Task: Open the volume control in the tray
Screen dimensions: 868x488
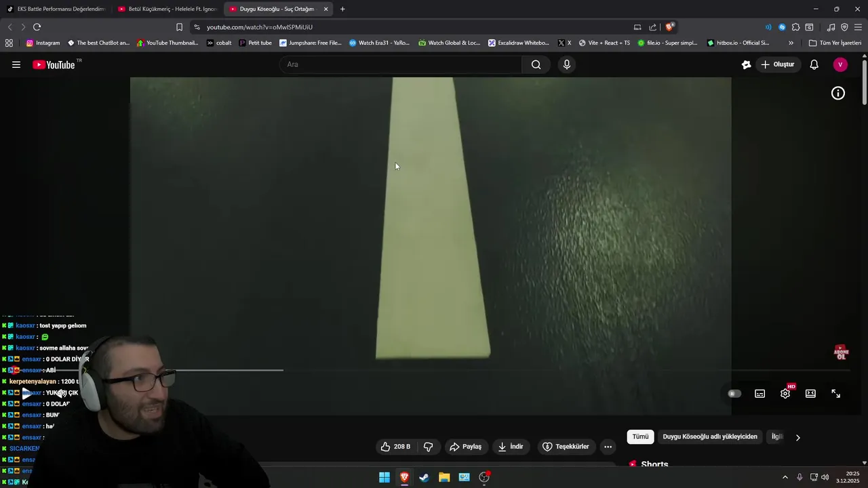Action: 825,477
